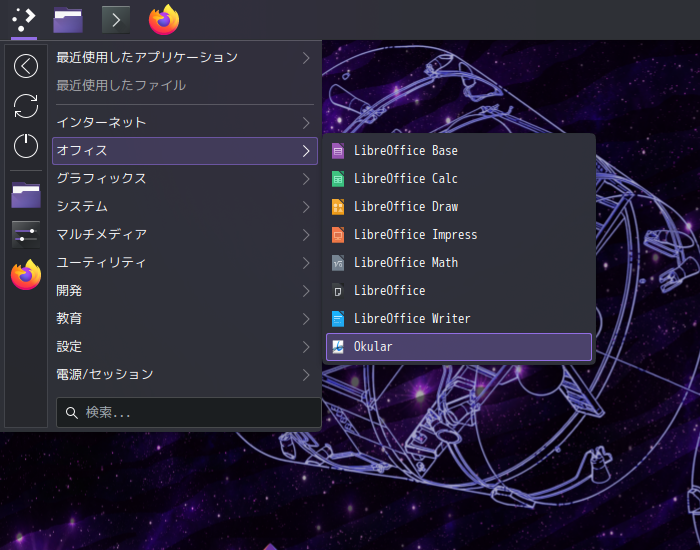The image size is (700, 550).
Task: Click the back arrow icon in the menu sidebar
Action: click(26, 66)
